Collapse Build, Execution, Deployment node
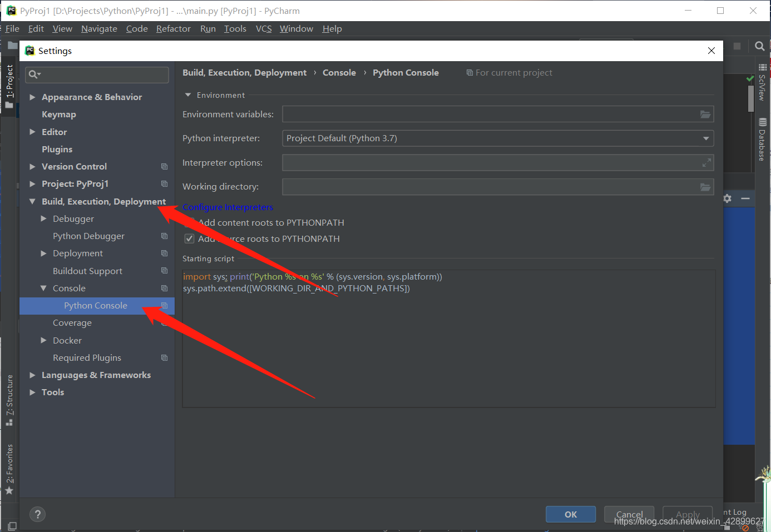Image resolution: width=771 pixels, height=532 pixels. click(32, 202)
